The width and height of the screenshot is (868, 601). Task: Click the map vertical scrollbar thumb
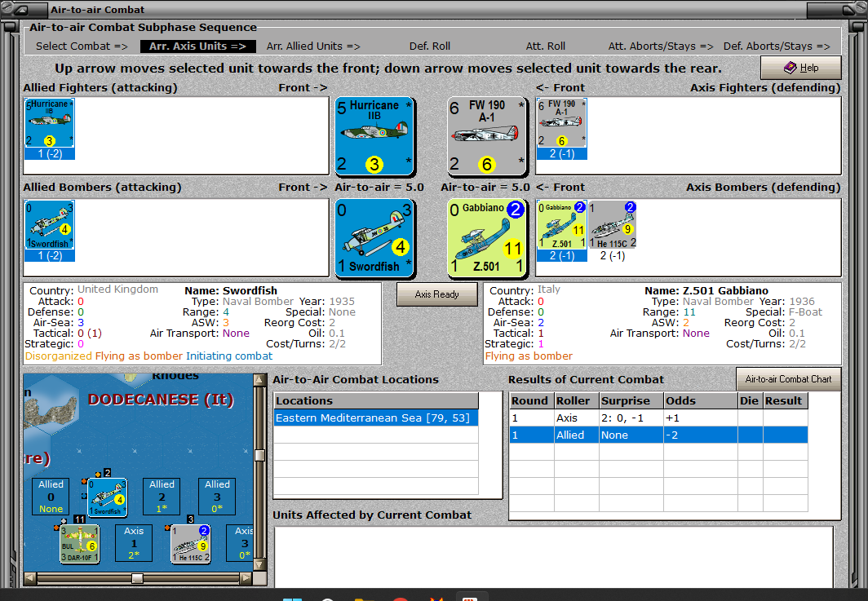(x=259, y=455)
